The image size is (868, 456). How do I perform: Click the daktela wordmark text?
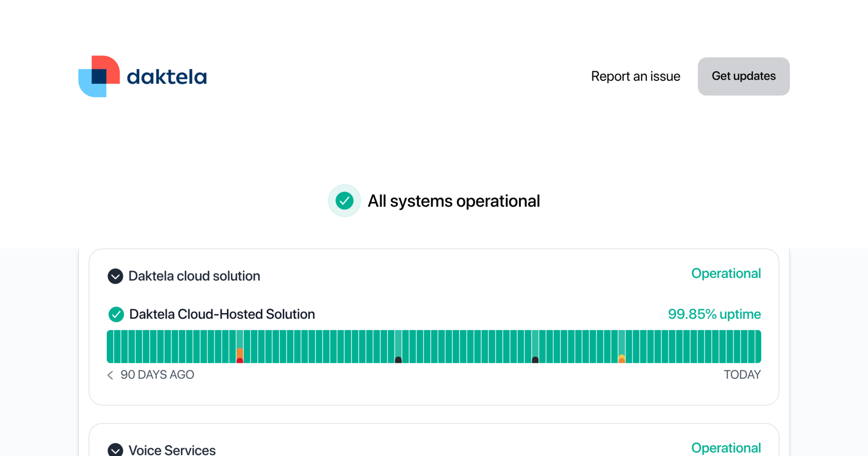167,77
